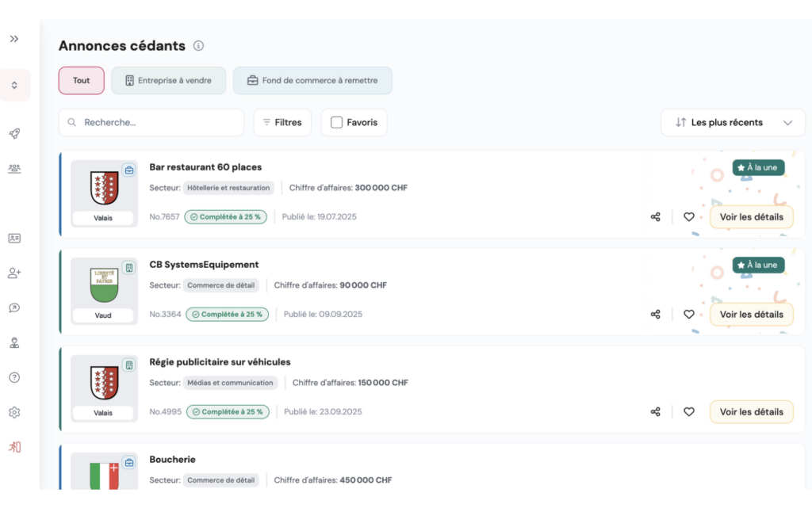Open settings gear in sidebar
Viewport: 812px width, 512px height.
(14, 413)
